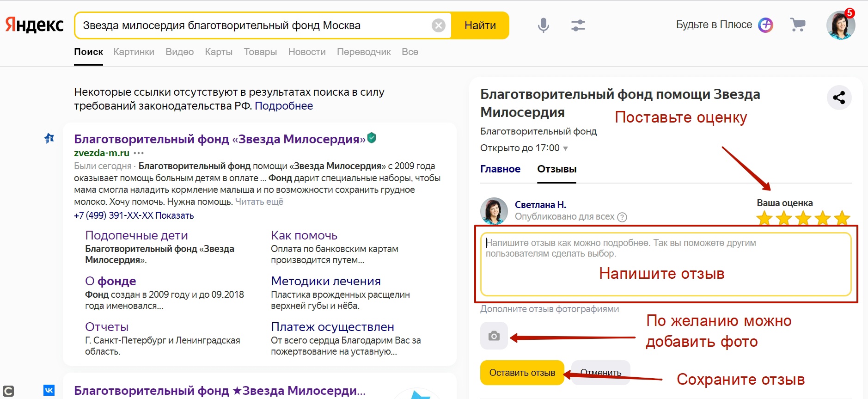Click the VK favicon of the second result
868x399 pixels.
click(x=49, y=390)
